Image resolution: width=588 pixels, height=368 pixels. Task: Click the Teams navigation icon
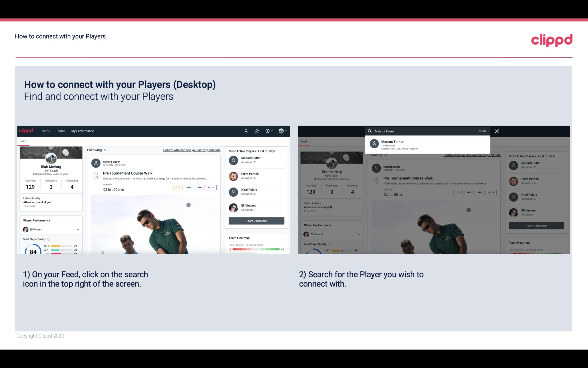tap(60, 131)
